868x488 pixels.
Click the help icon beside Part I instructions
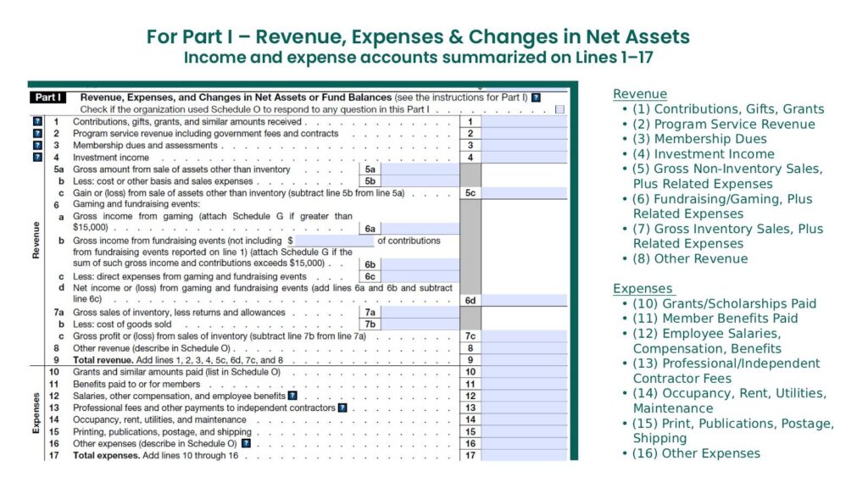coord(536,97)
